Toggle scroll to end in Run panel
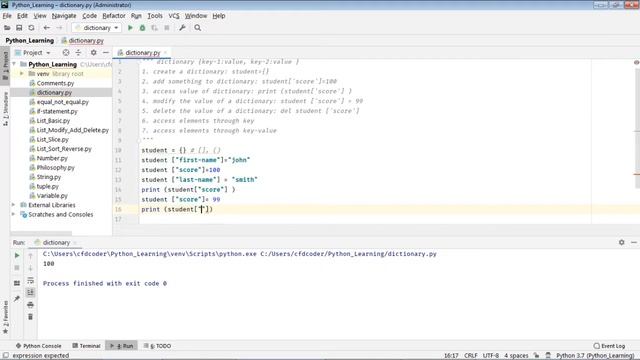640x360 pixels. (31, 292)
